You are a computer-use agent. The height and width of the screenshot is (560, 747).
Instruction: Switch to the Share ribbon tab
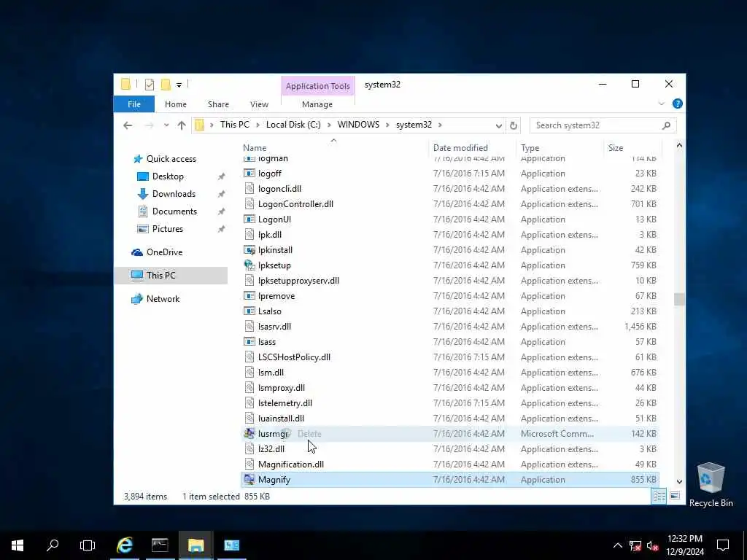[x=218, y=104]
